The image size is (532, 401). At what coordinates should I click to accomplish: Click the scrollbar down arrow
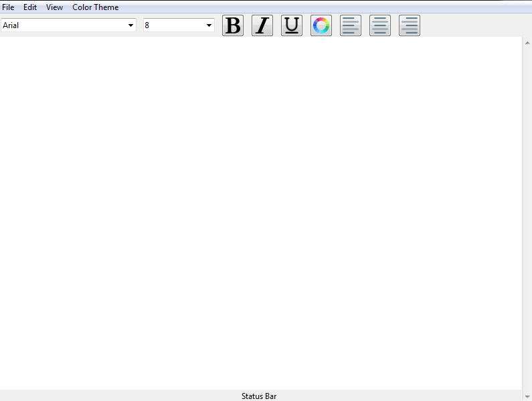pos(527,397)
